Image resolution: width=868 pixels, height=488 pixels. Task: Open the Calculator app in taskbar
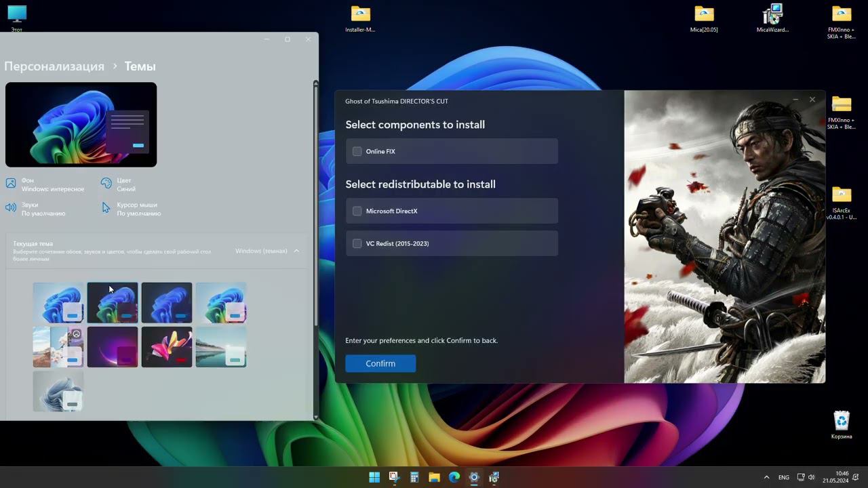tap(414, 477)
